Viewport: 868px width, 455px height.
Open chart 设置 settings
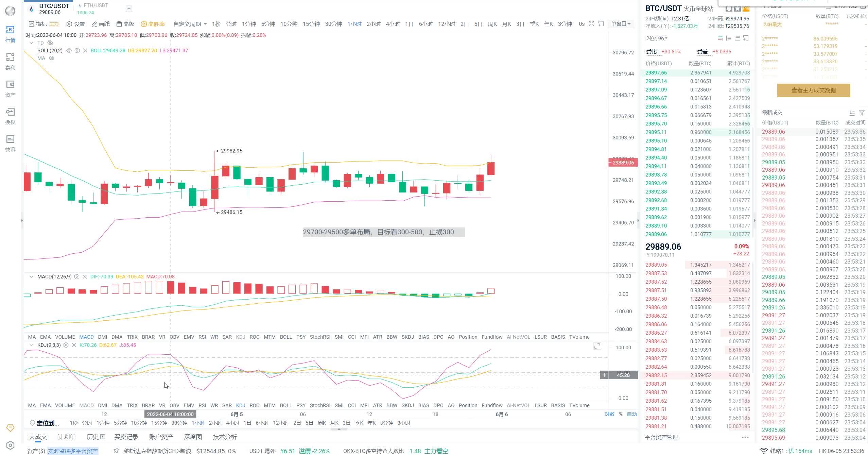pos(75,24)
